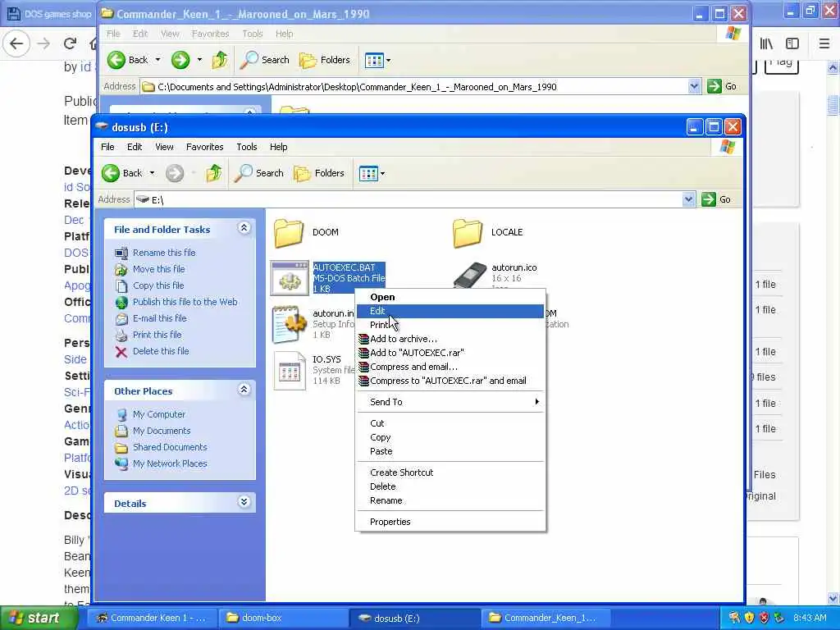
Task: Click Publish this file to the Web
Action: point(185,302)
